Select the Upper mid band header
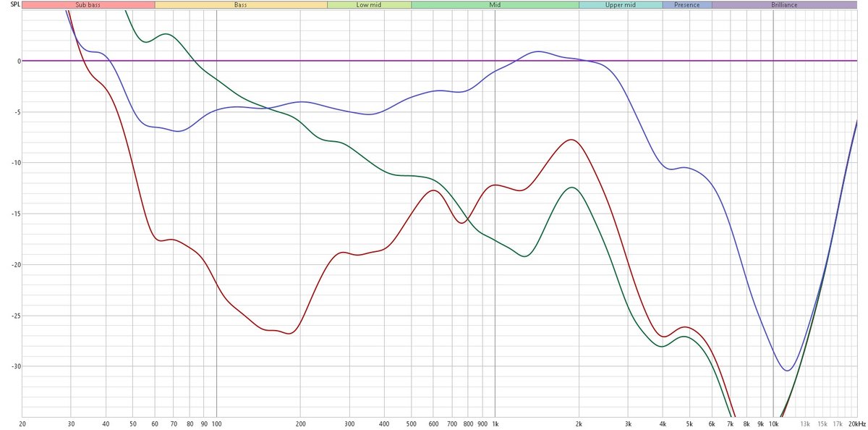The width and height of the screenshot is (868, 430). click(x=621, y=4)
